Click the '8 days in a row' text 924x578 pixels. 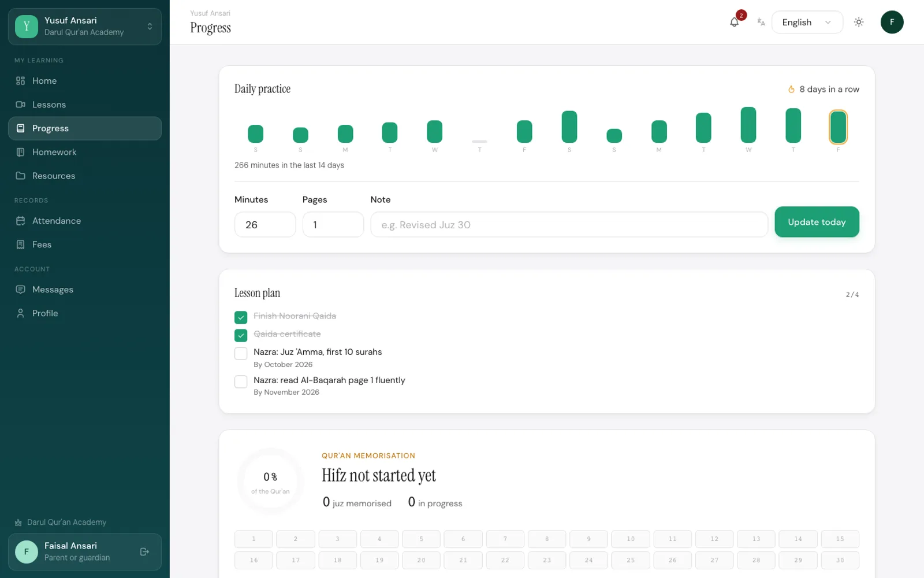click(x=829, y=89)
